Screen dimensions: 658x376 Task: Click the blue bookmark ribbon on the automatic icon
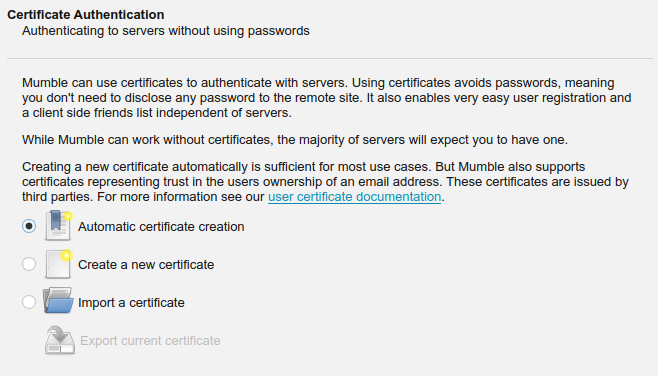[55, 220]
